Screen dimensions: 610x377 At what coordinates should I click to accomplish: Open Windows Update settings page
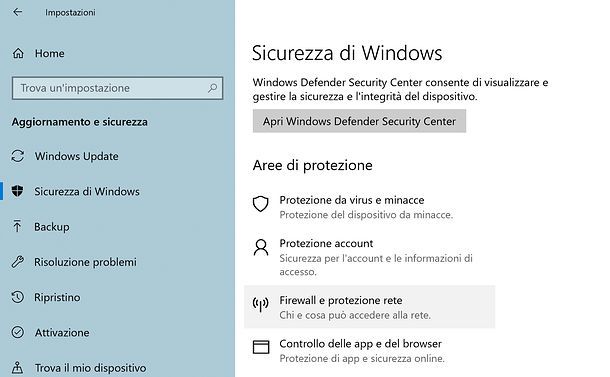77,156
